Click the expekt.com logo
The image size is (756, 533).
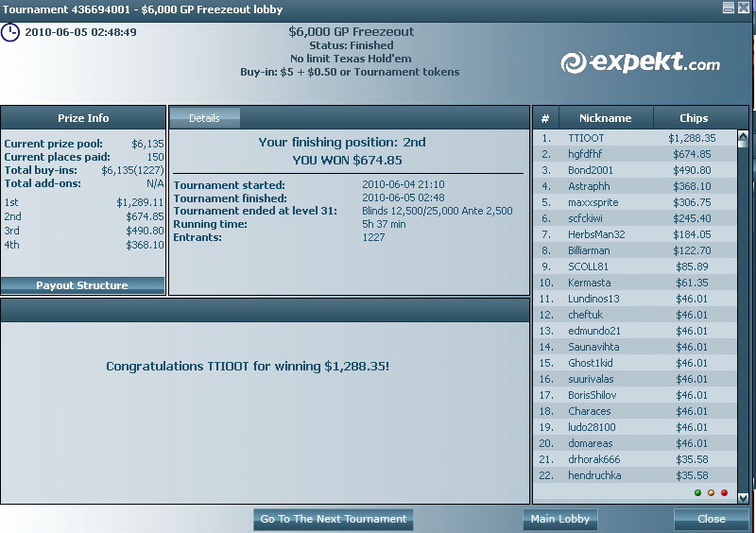tap(641, 62)
